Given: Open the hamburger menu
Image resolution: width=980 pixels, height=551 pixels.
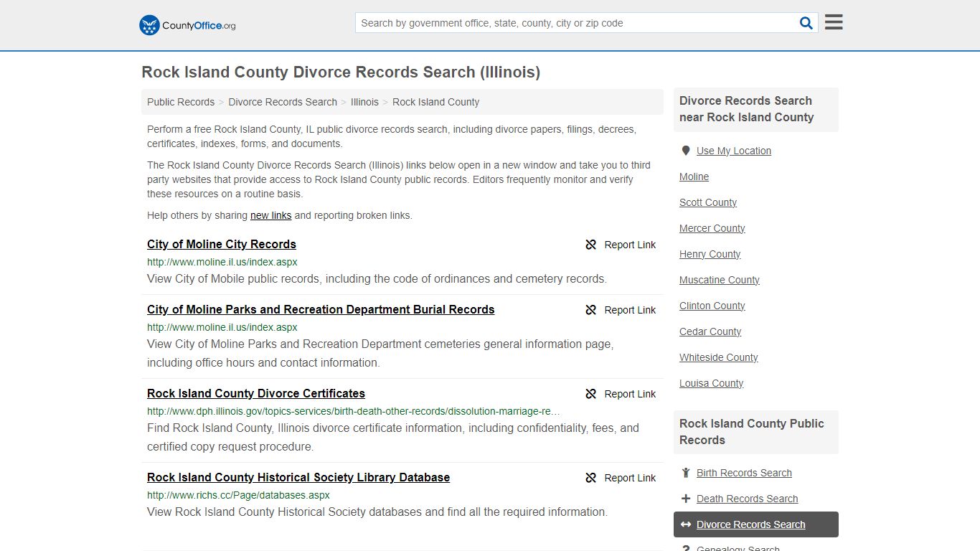Looking at the screenshot, I should [x=834, y=22].
